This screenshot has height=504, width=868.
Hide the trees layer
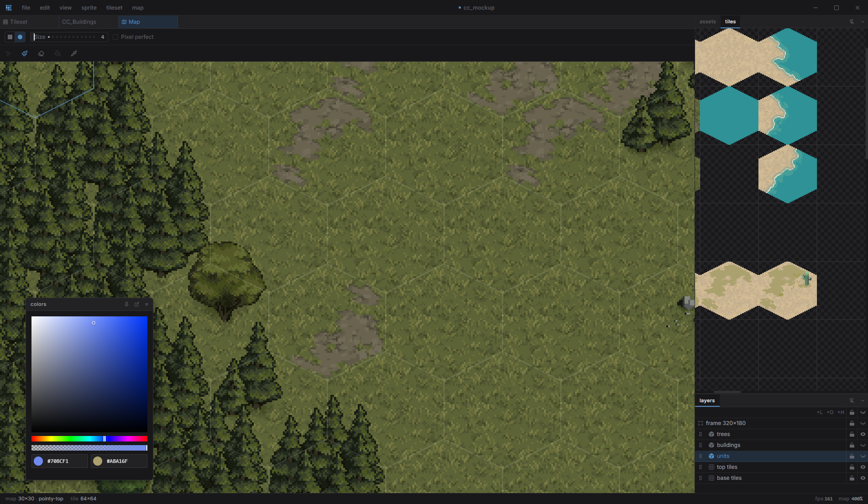coord(863,434)
